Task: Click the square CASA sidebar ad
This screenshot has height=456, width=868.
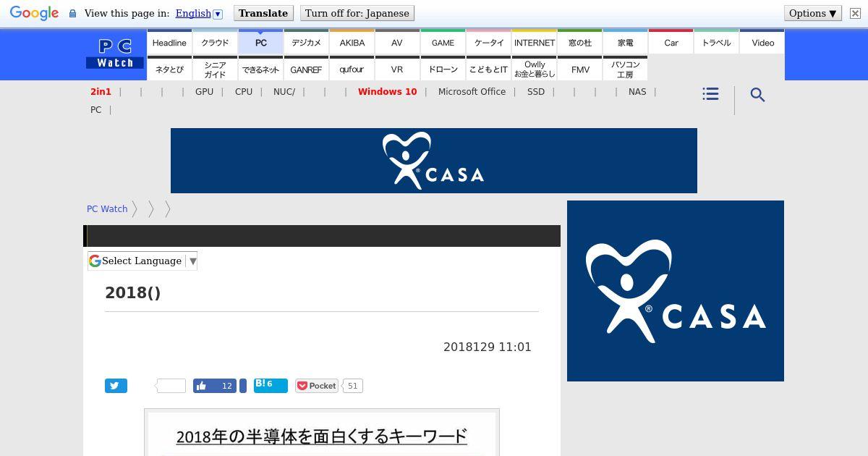Action: 676,291
